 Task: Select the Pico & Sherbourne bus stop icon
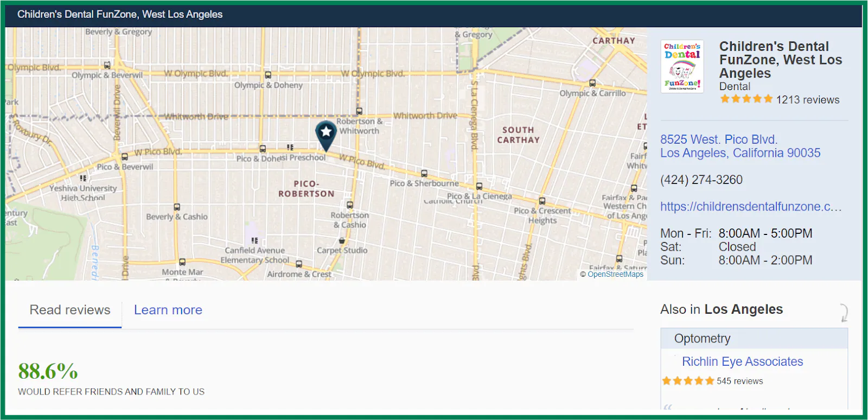pos(424,174)
